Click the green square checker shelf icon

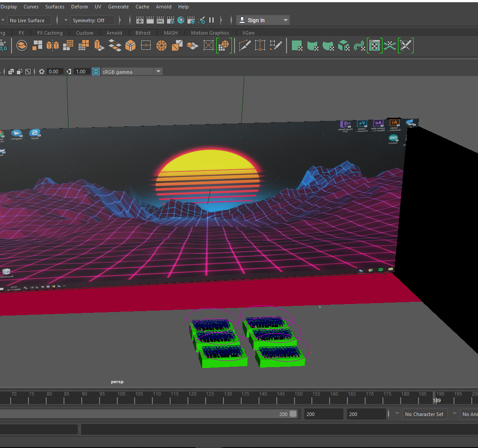click(297, 45)
